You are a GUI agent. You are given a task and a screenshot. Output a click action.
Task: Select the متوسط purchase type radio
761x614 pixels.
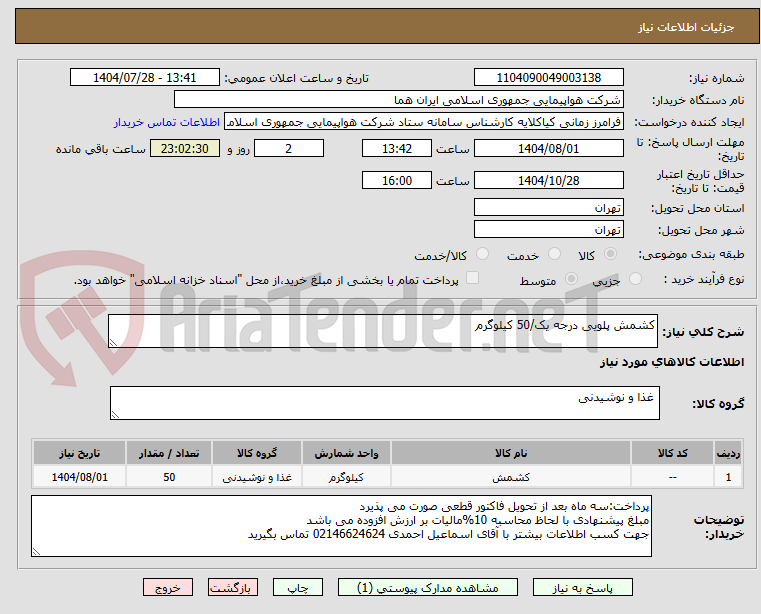[x=572, y=279]
